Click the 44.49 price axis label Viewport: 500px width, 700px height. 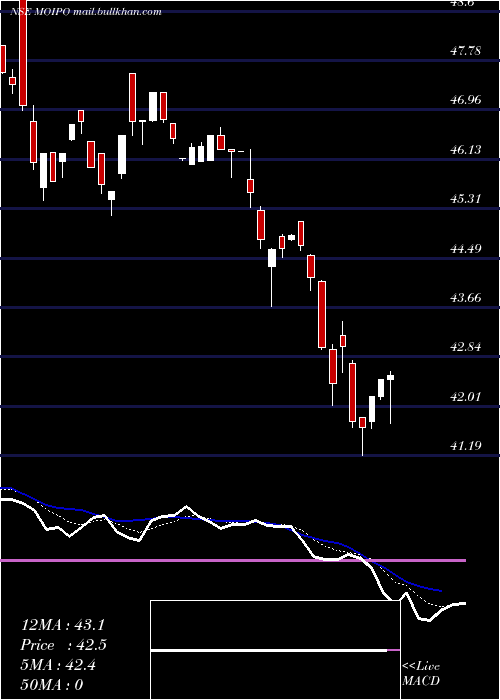(x=465, y=248)
